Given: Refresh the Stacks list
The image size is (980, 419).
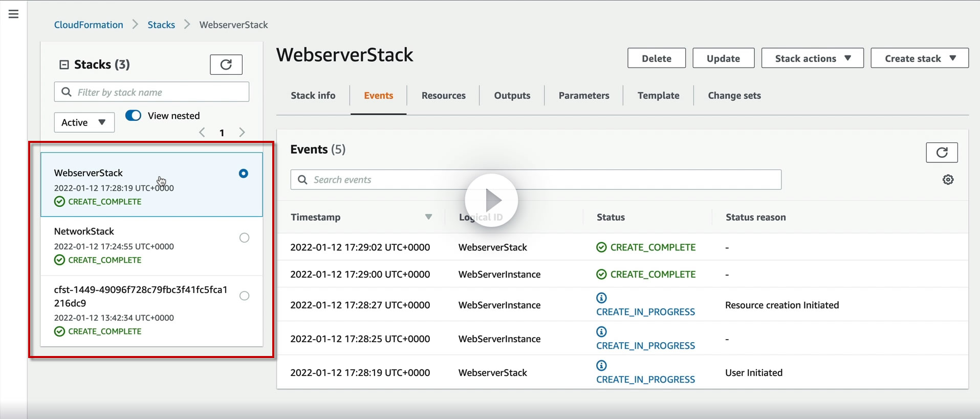Looking at the screenshot, I should tap(226, 65).
